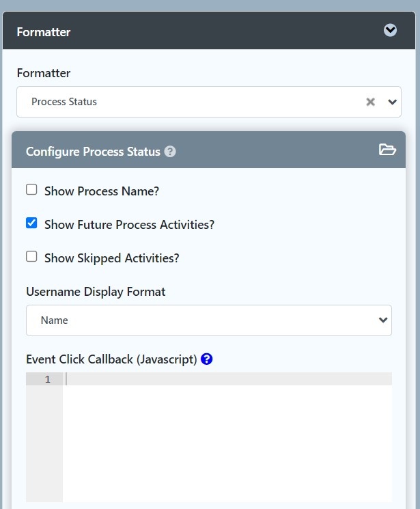Click line number 1 in the editor gutter

[47, 379]
